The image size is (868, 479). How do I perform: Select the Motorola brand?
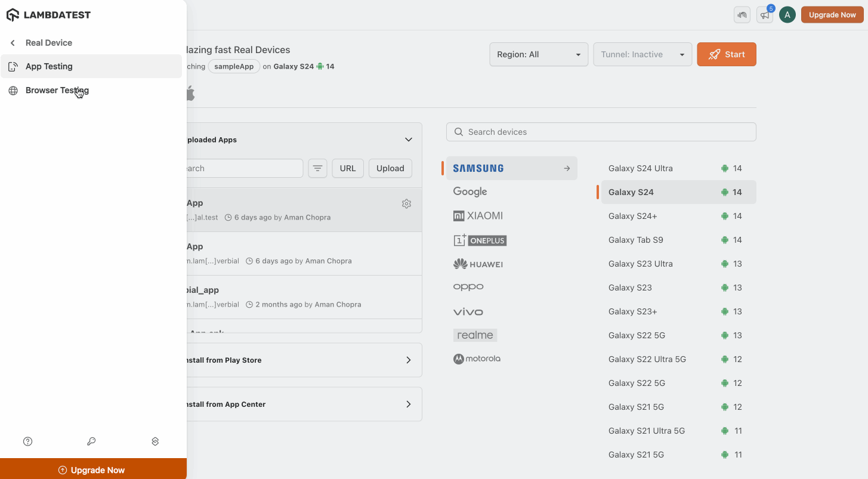477,359
